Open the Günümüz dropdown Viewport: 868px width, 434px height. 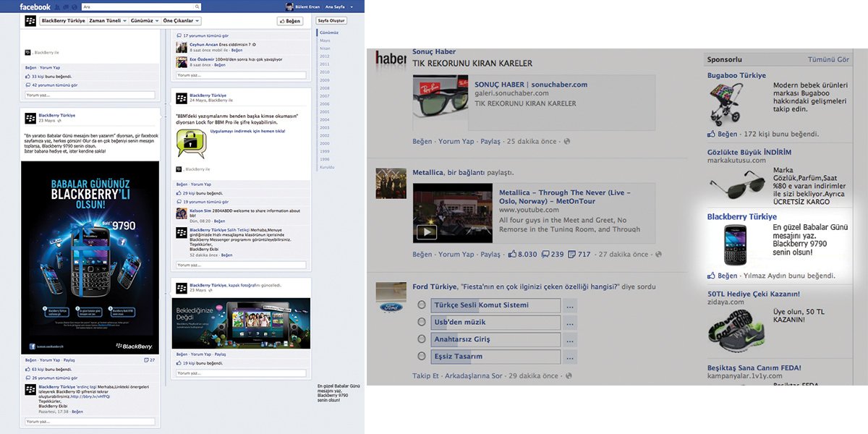pyautogui.click(x=148, y=21)
